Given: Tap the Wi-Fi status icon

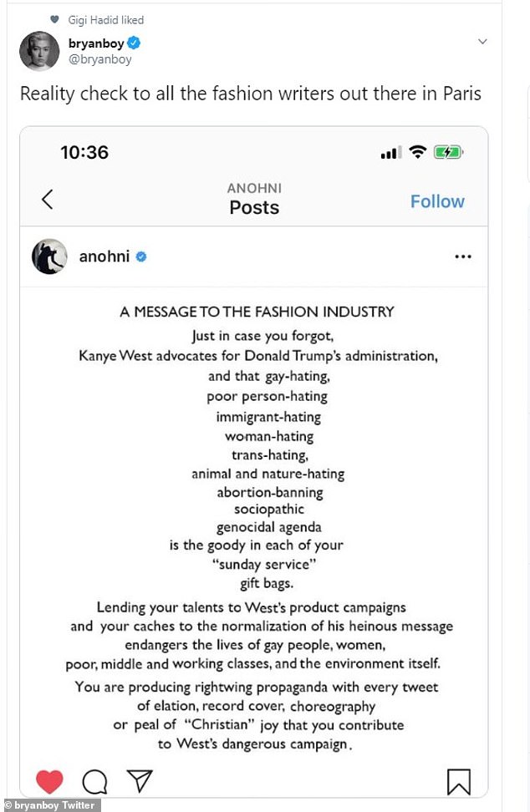Looking at the screenshot, I should click(x=418, y=152).
